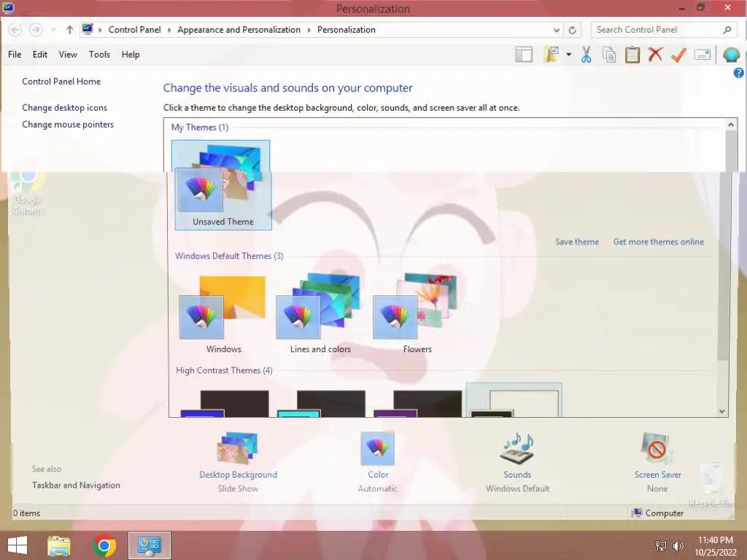Screen dimensions: 747x560
Task: Click the search magnifier icon
Action: pos(727,30)
